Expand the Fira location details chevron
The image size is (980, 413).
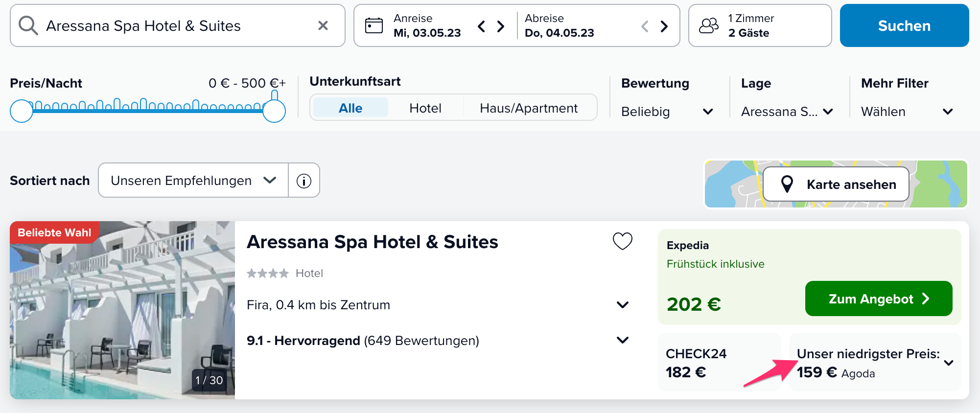click(x=623, y=305)
